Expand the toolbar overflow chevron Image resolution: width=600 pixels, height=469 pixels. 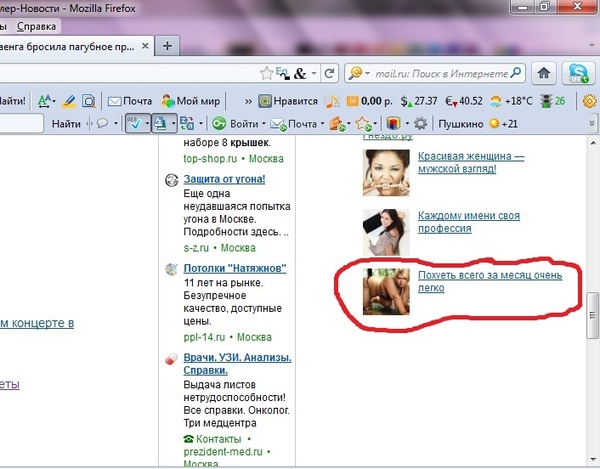click(x=246, y=101)
